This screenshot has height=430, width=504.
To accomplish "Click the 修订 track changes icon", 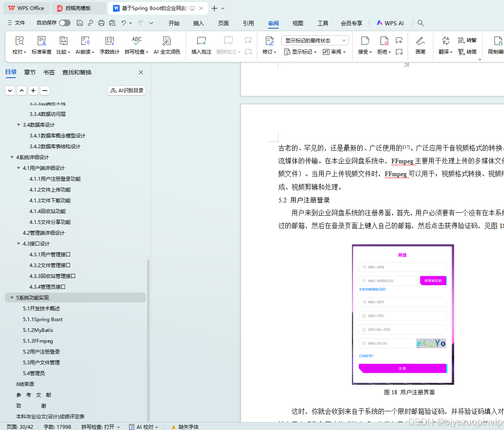I will (x=269, y=41).
